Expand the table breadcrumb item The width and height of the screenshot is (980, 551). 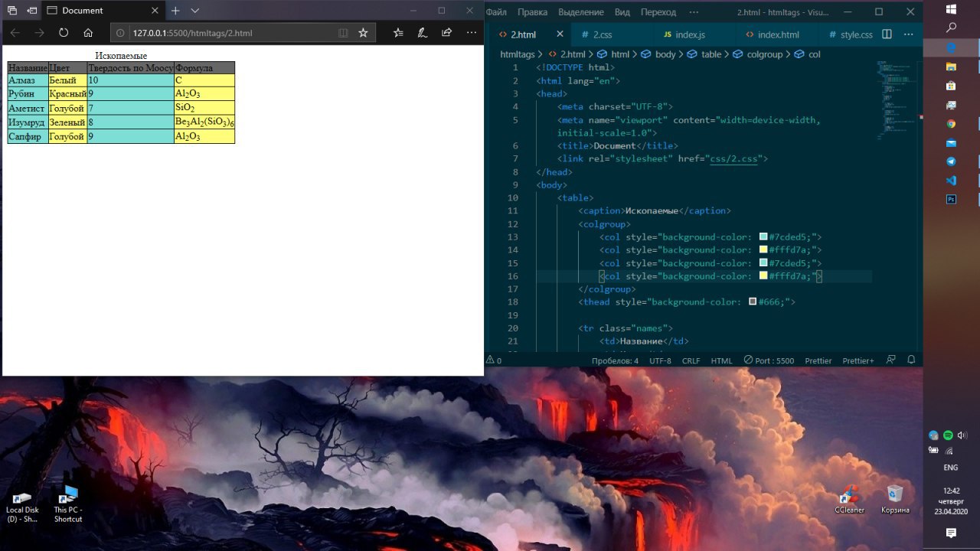coord(711,54)
